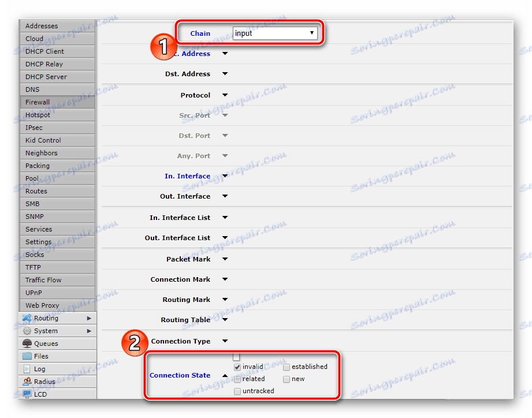Open the Hotspot menu item

57,115
